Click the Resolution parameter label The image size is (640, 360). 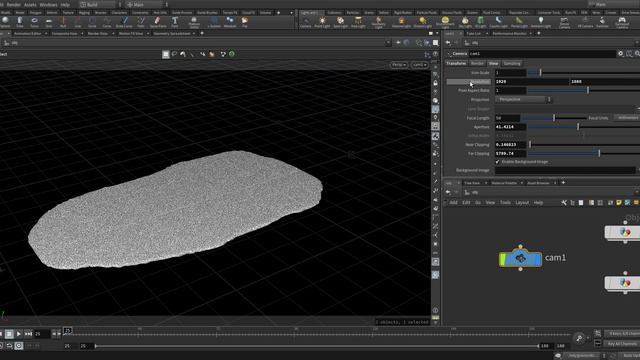468,82
